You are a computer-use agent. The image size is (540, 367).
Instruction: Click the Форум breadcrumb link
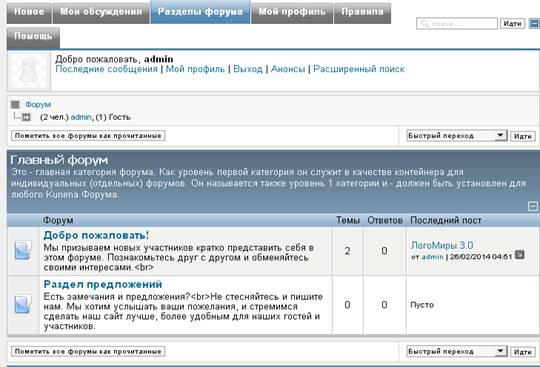(x=38, y=104)
